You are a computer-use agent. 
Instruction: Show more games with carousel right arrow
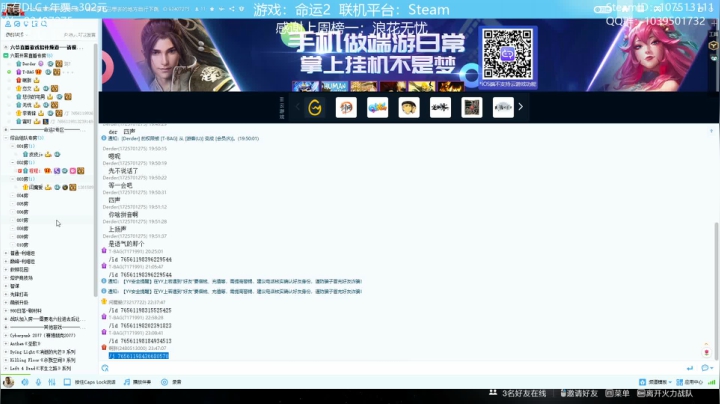tap(520, 107)
